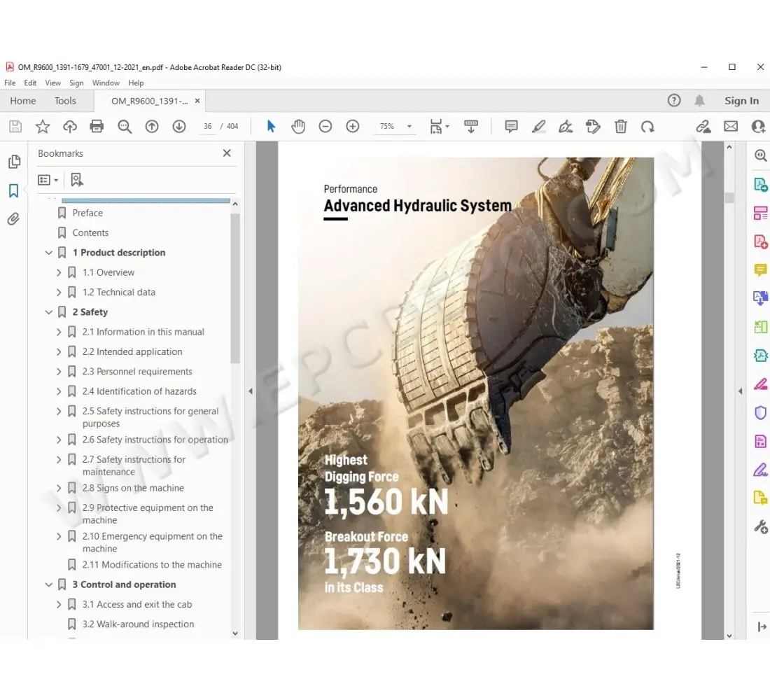Switch to the Tools tab
This screenshot has height=700, width=770.
click(65, 101)
